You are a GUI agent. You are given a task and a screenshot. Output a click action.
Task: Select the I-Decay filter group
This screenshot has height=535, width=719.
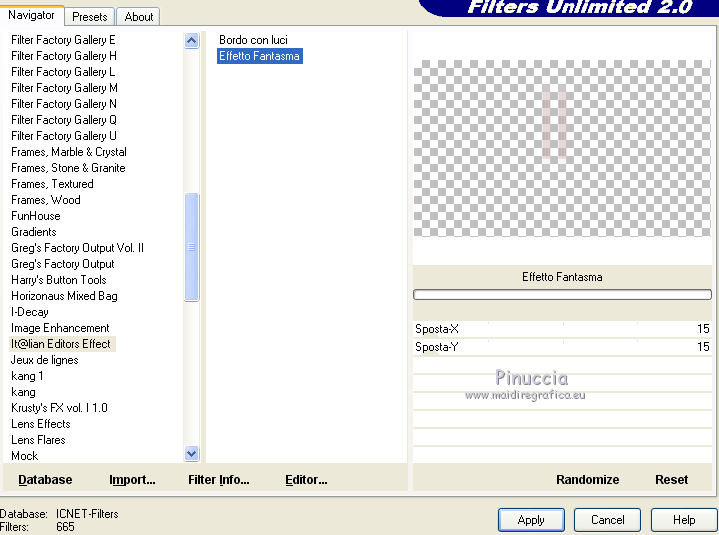point(30,312)
